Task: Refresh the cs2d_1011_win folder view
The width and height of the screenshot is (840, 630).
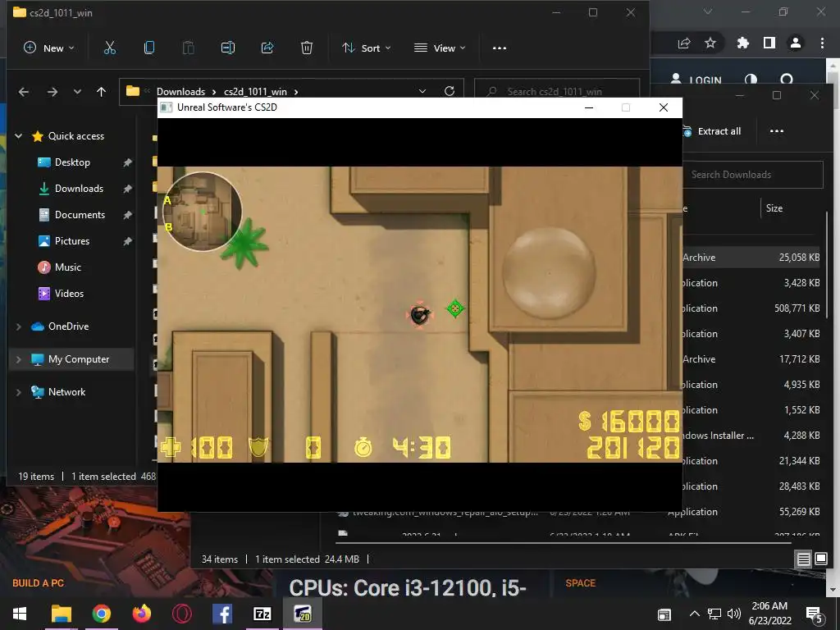Action: click(x=450, y=91)
